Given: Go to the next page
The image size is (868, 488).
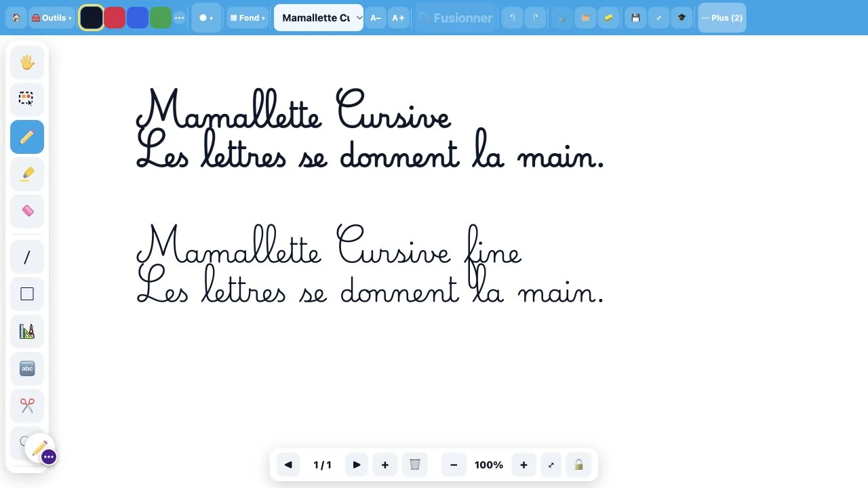Looking at the screenshot, I should point(357,465).
